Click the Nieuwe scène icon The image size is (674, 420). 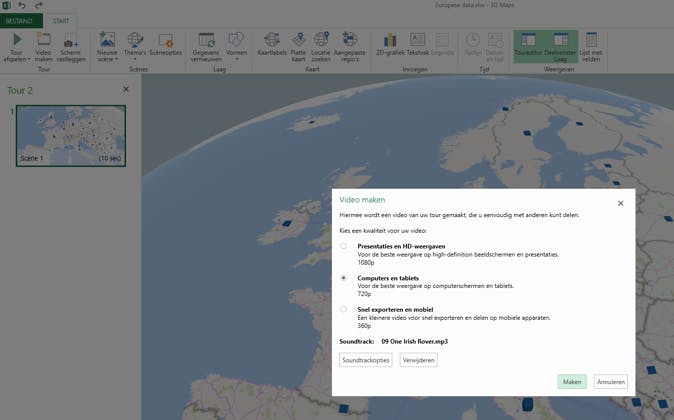pos(107,40)
